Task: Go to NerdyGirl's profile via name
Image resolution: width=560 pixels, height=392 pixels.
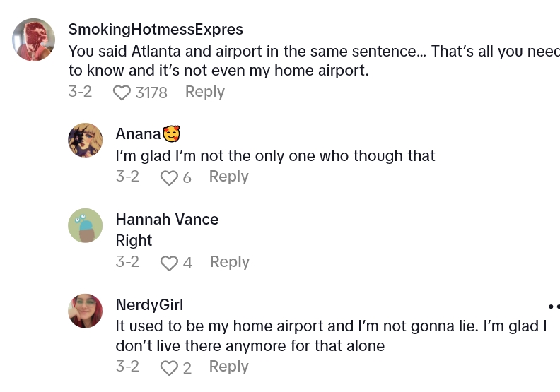Action: click(x=149, y=304)
